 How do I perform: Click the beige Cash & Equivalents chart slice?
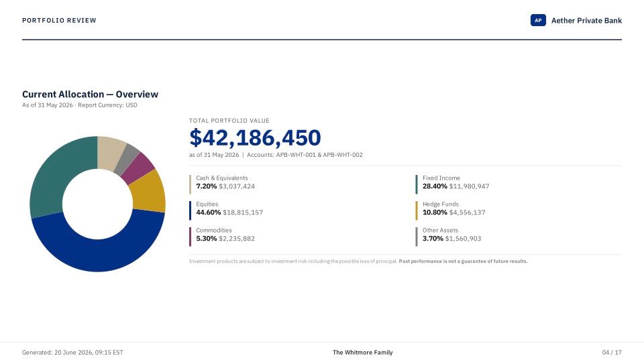109,154
